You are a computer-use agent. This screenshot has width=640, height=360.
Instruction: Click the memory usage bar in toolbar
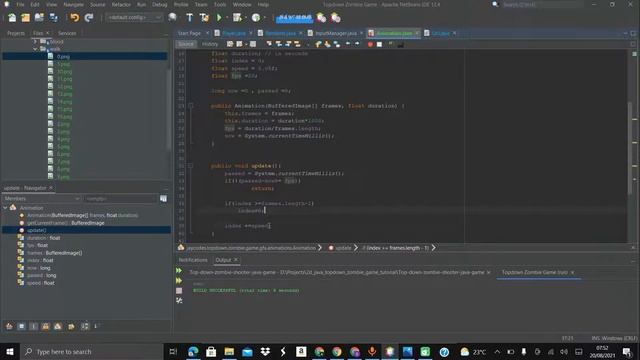click(294, 18)
